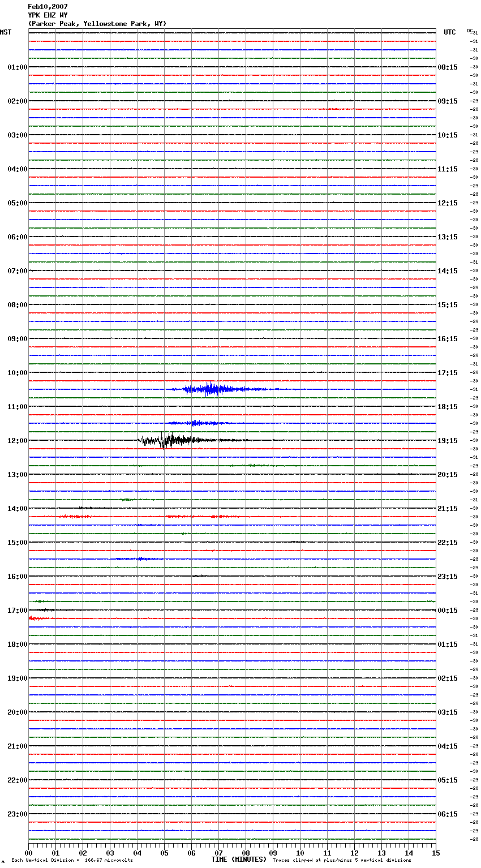The height and width of the screenshot is (868, 481).
Task: Click the 19:15 UTC time label
Action: pos(448,441)
